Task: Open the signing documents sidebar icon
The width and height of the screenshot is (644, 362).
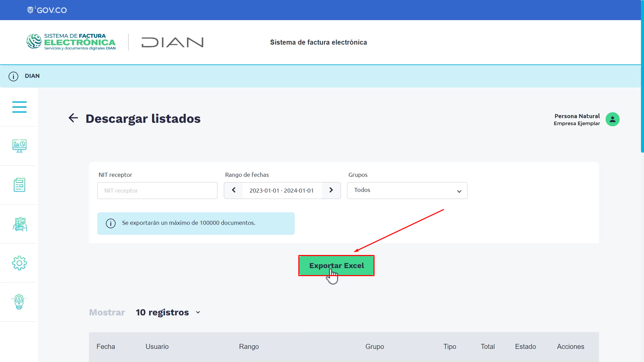Action: (19, 224)
